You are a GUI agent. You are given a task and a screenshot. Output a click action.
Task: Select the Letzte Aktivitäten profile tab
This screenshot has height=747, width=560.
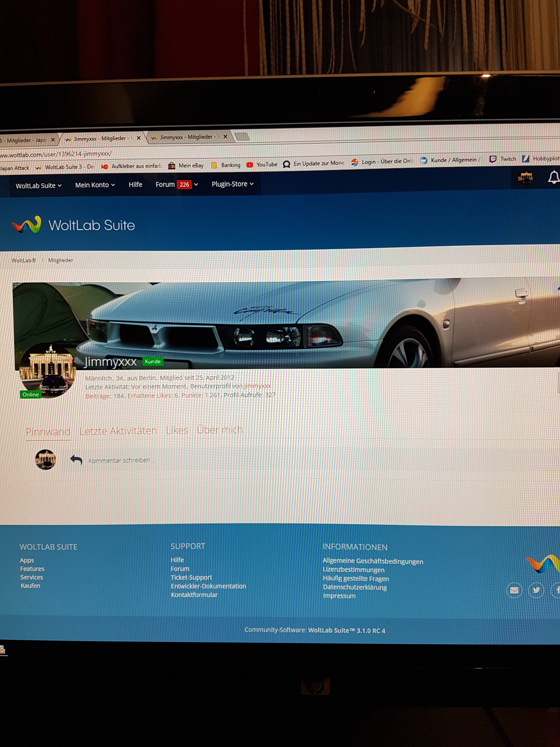tap(118, 431)
